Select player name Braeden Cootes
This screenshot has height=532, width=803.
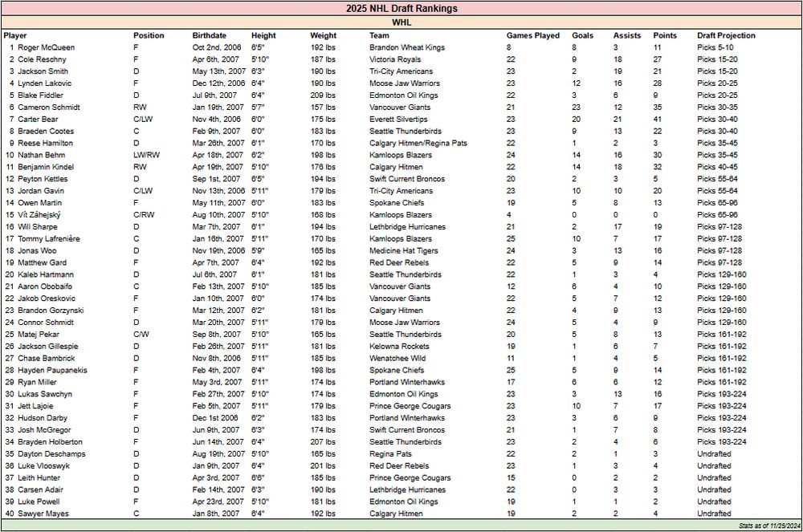click(46, 131)
